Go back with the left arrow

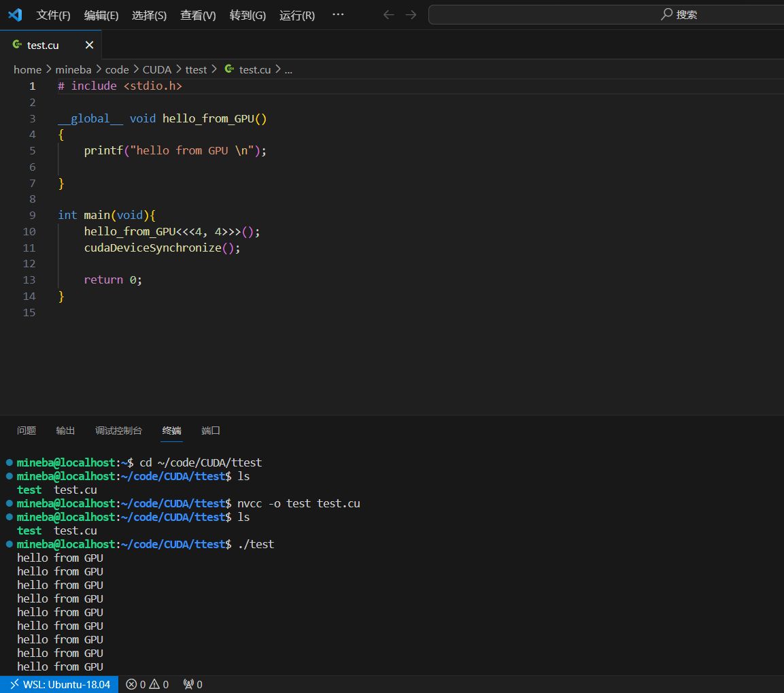tap(388, 14)
